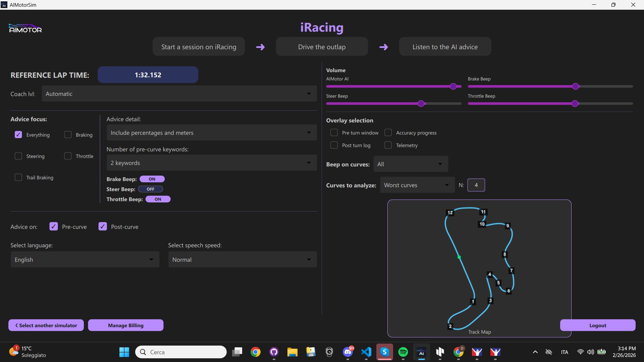Click the Logout button
Viewport: 644px width, 362px height.
coord(597,325)
